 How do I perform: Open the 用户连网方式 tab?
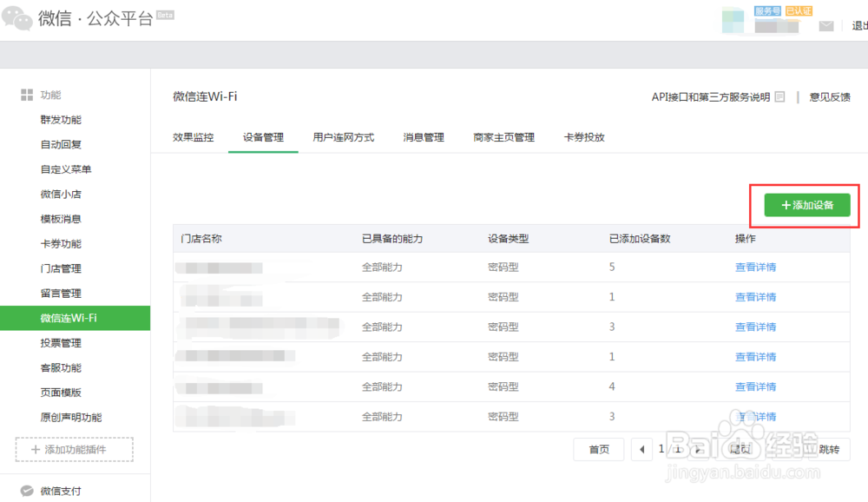coord(343,137)
